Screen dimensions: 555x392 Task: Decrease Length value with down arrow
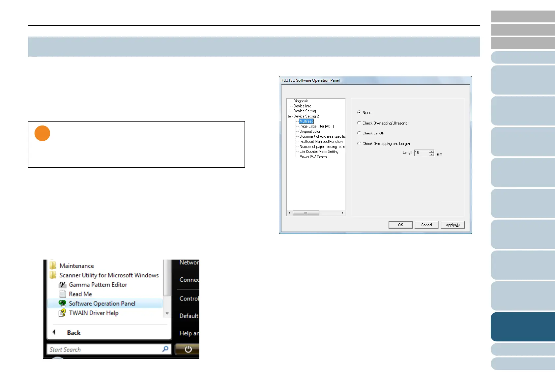pyautogui.click(x=431, y=154)
